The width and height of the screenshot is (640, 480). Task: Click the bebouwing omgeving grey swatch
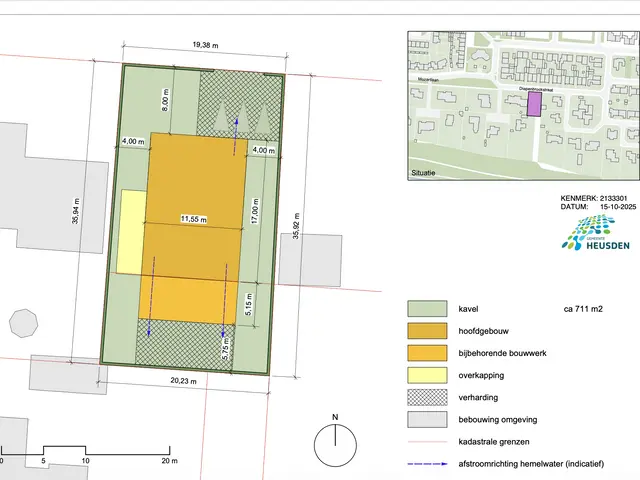click(427, 419)
